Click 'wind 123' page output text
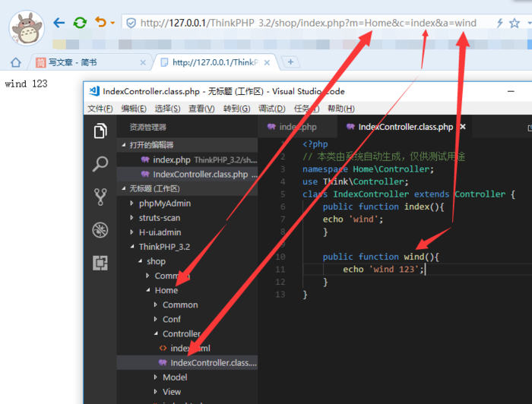The width and height of the screenshot is (532, 404). point(26,84)
